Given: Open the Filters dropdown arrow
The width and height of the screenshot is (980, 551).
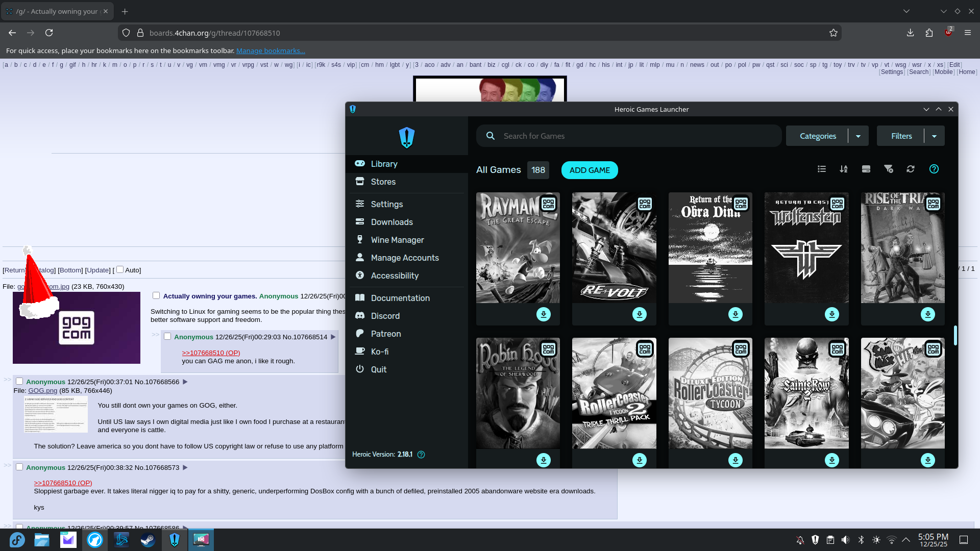Looking at the screenshot, I should click(x=934, y=136).
